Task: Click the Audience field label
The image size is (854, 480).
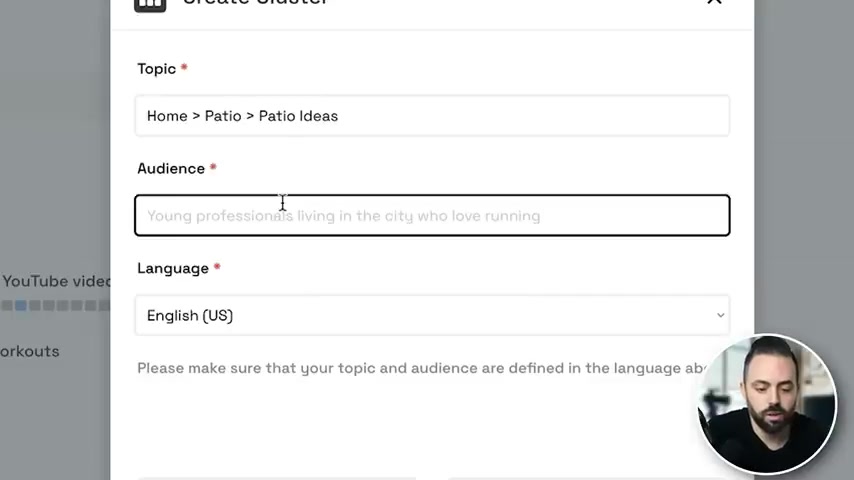Action: tap(170, 168)
